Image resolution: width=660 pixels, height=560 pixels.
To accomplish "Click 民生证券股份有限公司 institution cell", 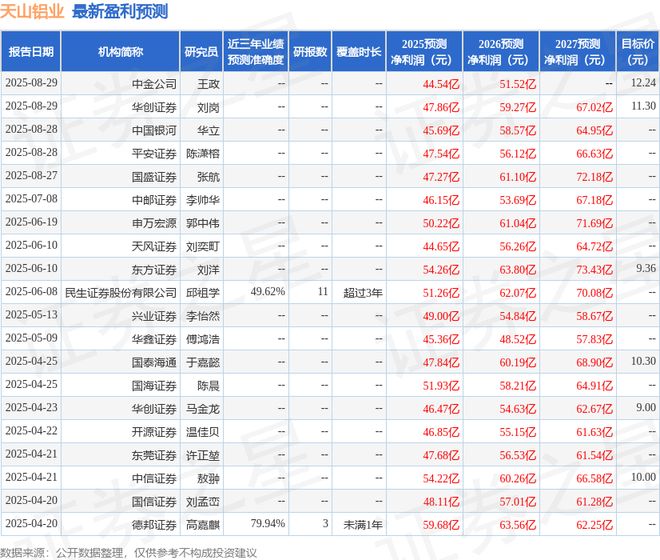I will click(x=121, y=293).
